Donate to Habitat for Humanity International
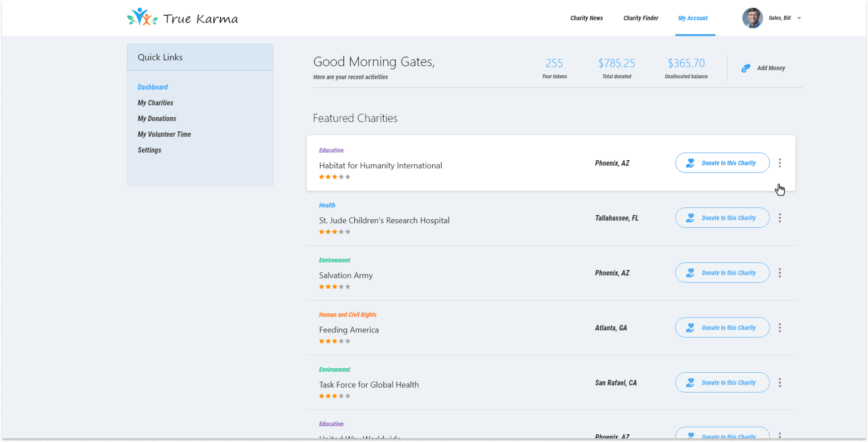 [x=722, y=163]
